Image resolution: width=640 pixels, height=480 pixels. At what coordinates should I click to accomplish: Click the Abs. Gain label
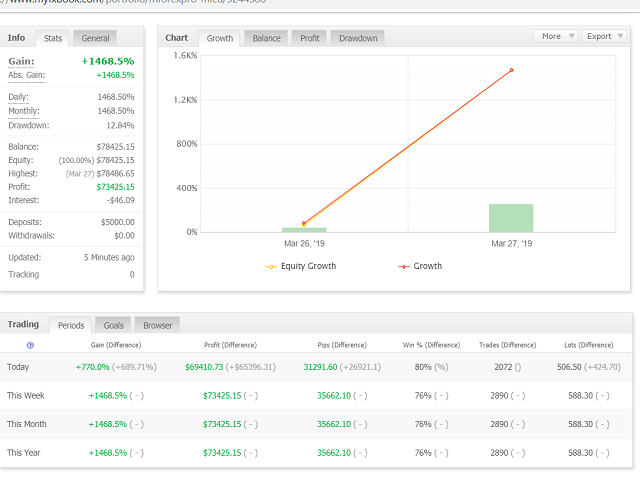(x=27, y=75)
